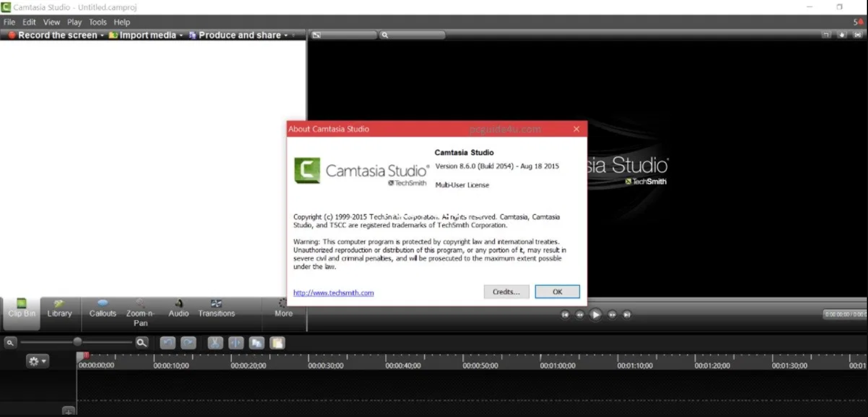The height and width of the screenshot is (417, 868).
Task: Open the View menu
Action: click(x=51, y=22)
